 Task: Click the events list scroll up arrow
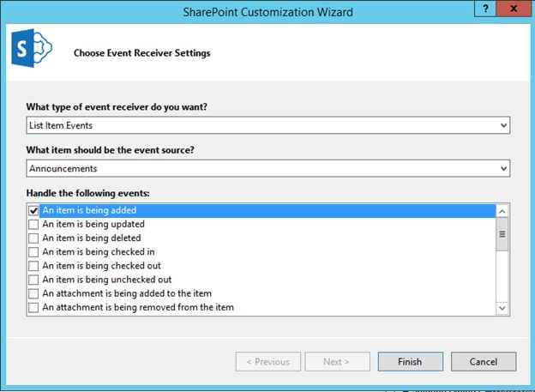tap(502, 212)
